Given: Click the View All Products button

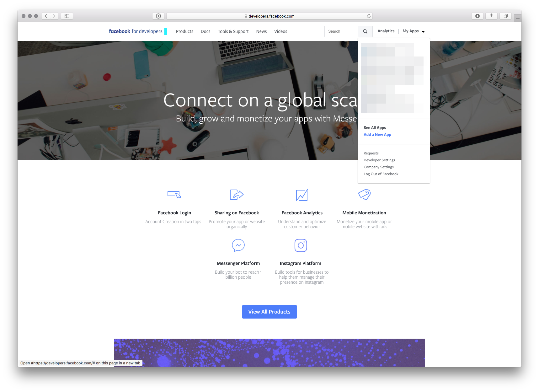Looking at the screenshot, I should coord(269,312).
